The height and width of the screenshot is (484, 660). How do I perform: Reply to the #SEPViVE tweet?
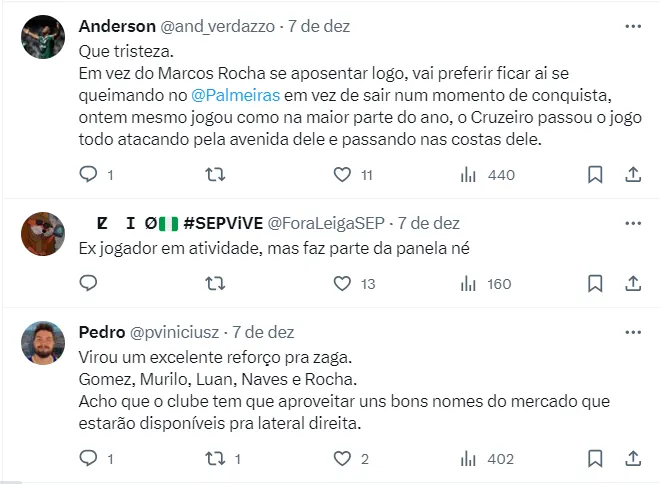point(88,284)
